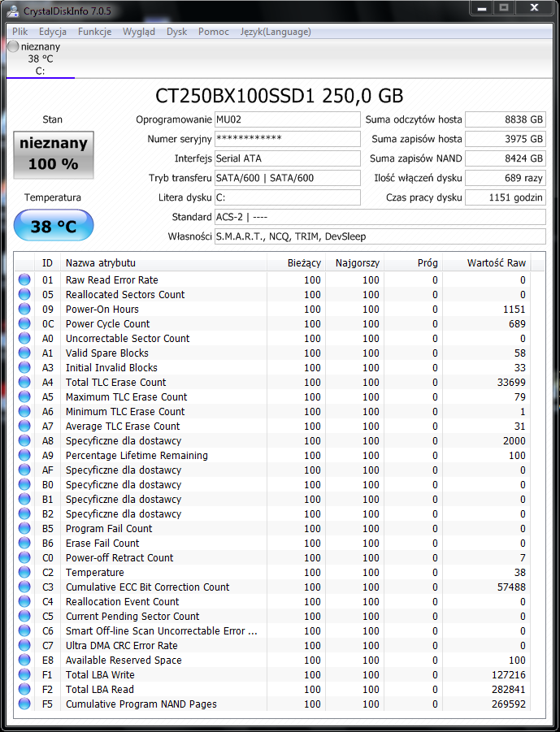Click the status orb for Valid Spare Blocks

click(24, 353)
